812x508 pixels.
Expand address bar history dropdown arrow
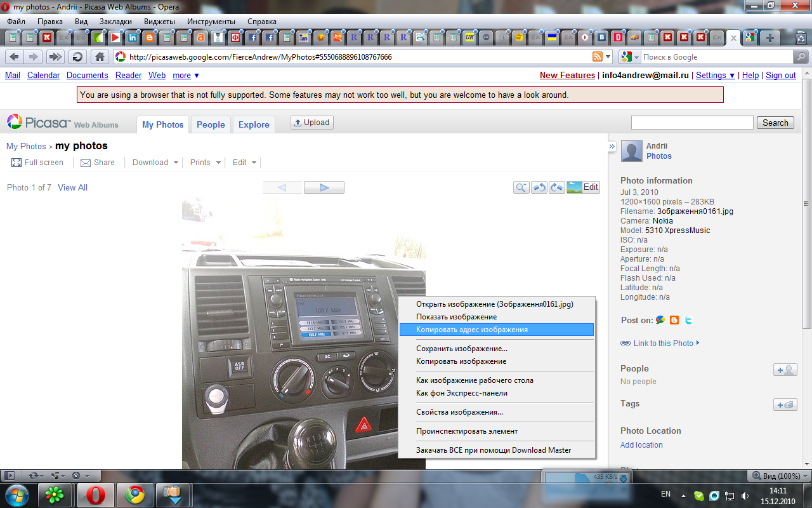608,57
